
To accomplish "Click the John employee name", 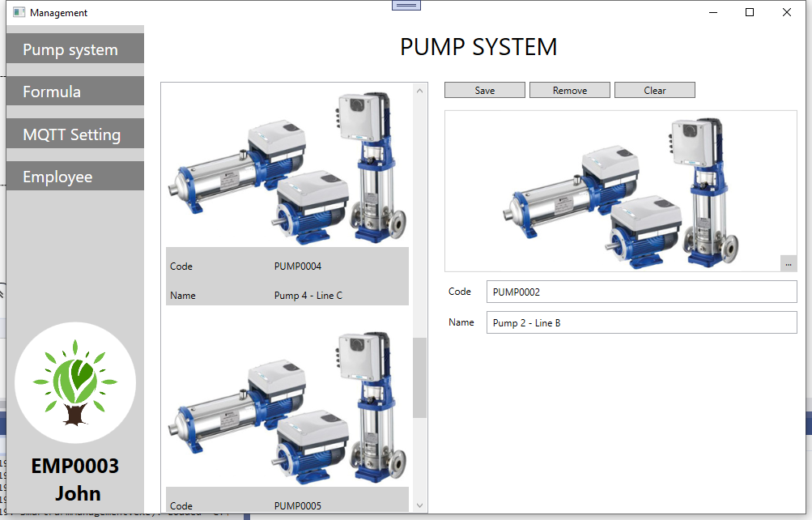I will [x=79, y=493].
